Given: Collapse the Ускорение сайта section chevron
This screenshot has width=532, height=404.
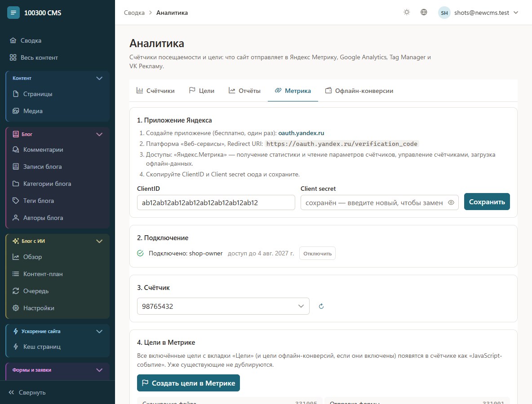Looking at the screenshot, I should tap(99, 331).
